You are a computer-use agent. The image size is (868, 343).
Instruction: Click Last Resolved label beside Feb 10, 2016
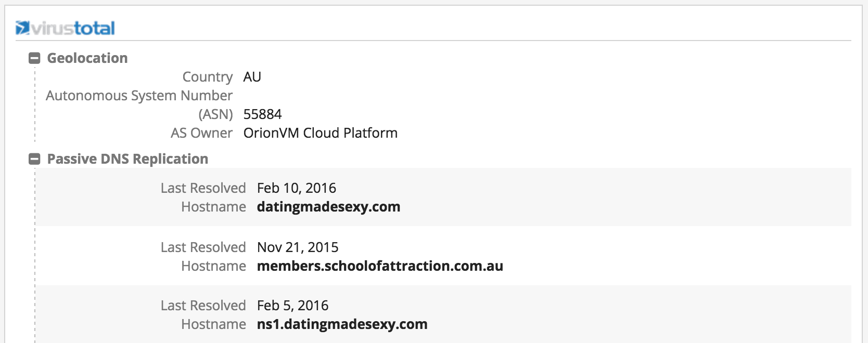(203, 188)
